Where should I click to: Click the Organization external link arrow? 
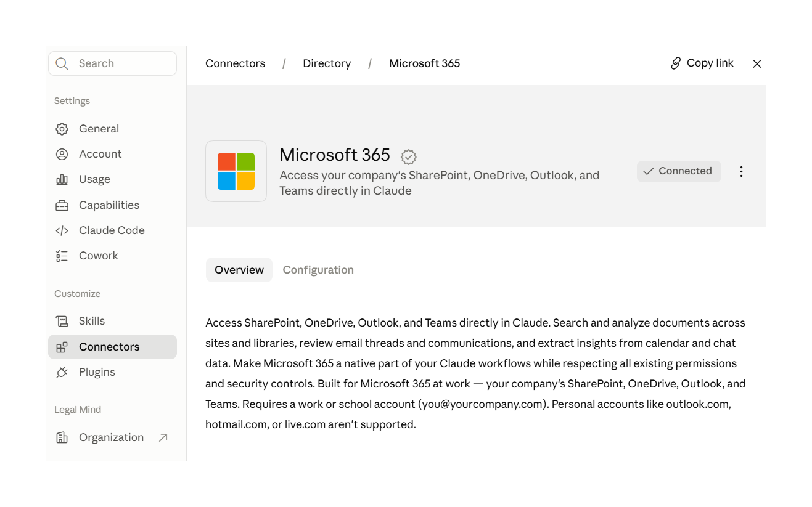(163, 437)
